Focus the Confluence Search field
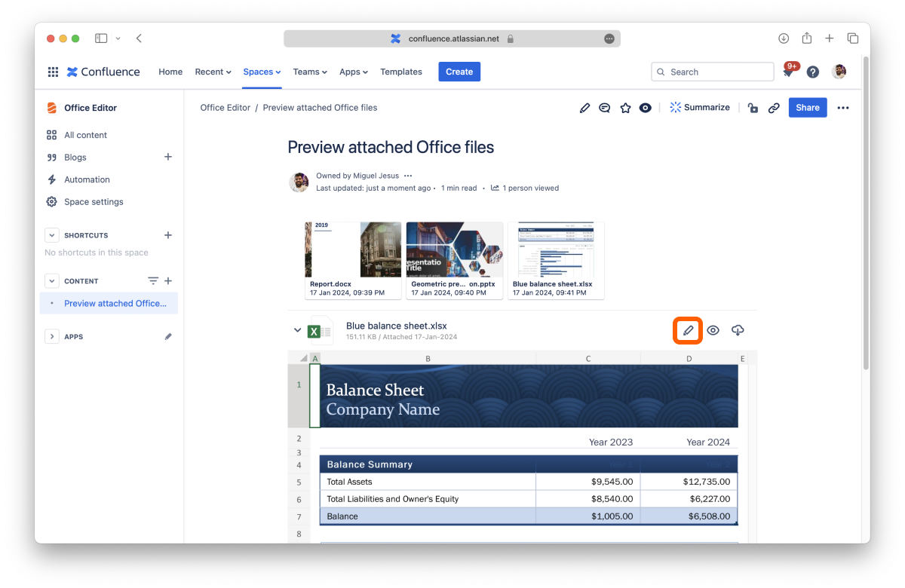 click(x=713, y=72)
